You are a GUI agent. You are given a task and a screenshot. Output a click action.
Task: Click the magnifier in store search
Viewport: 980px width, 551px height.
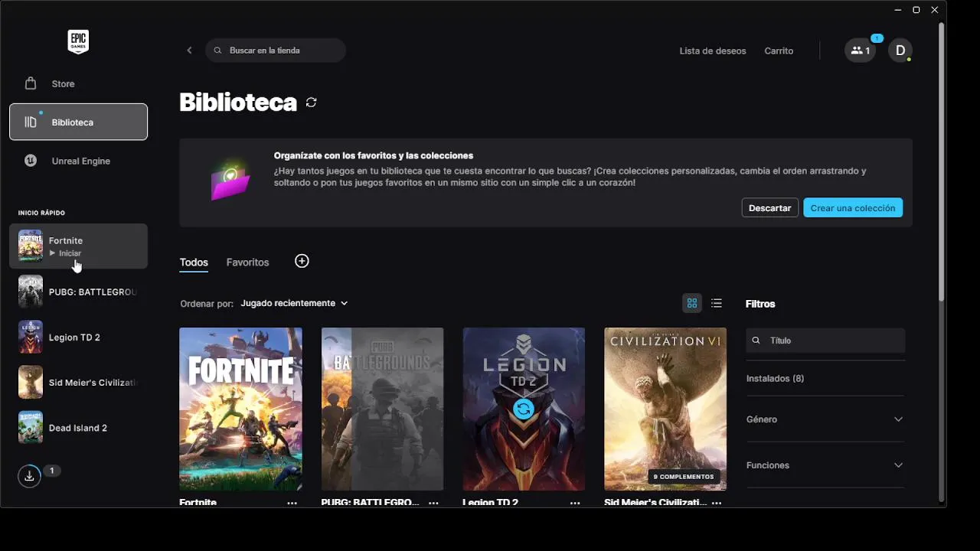[x=218, y=51]
